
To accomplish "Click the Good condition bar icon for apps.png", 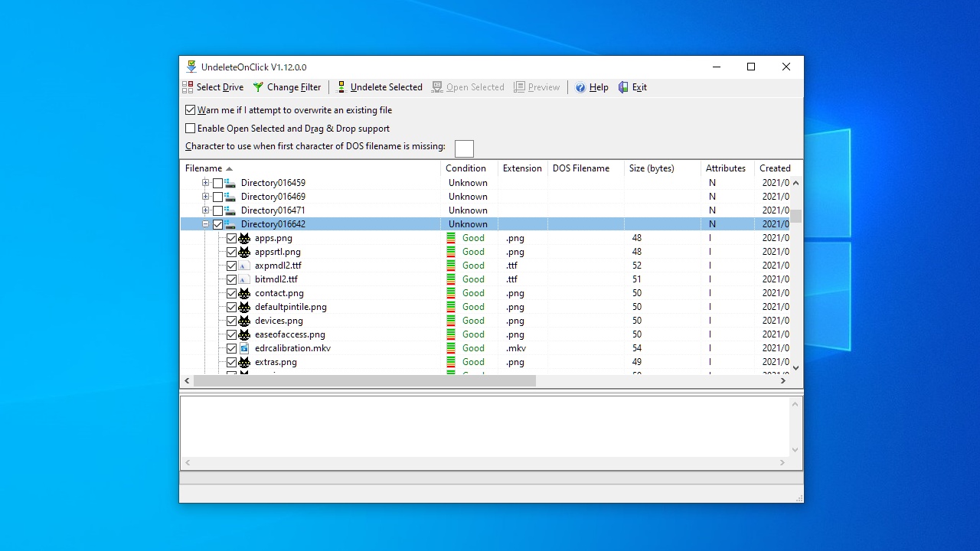I will coord(451,238).
